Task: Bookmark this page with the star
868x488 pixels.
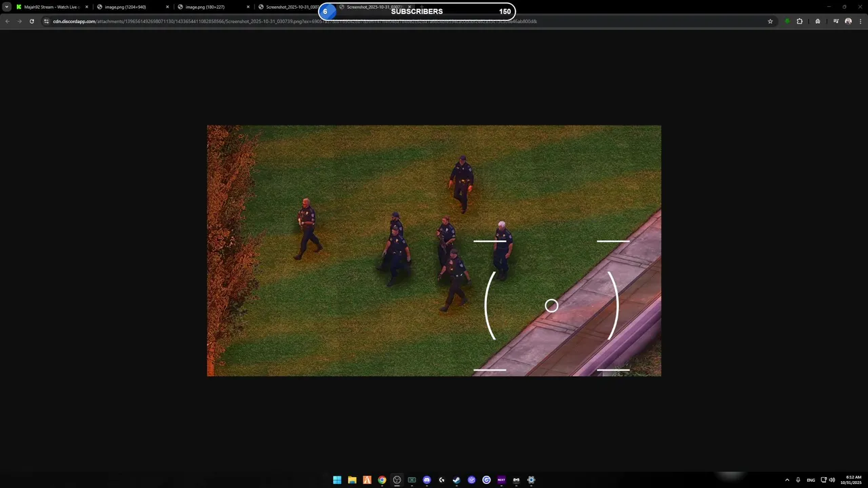Action: click(770, 21)
